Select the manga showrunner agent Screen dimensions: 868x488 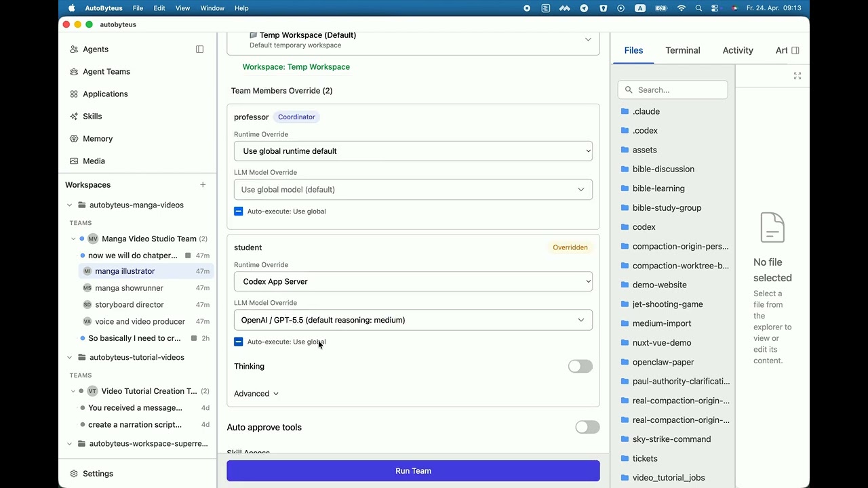(146, 288)
